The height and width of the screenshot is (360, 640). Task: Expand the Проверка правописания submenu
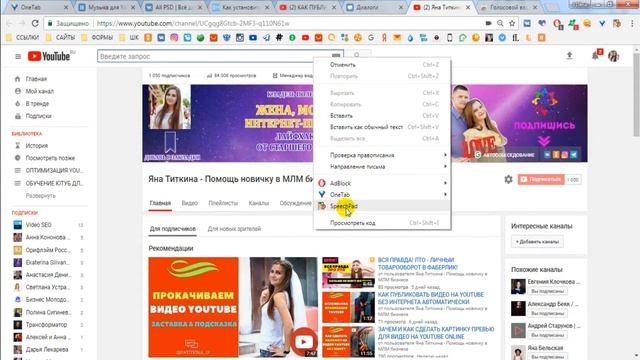coord(382,155)
